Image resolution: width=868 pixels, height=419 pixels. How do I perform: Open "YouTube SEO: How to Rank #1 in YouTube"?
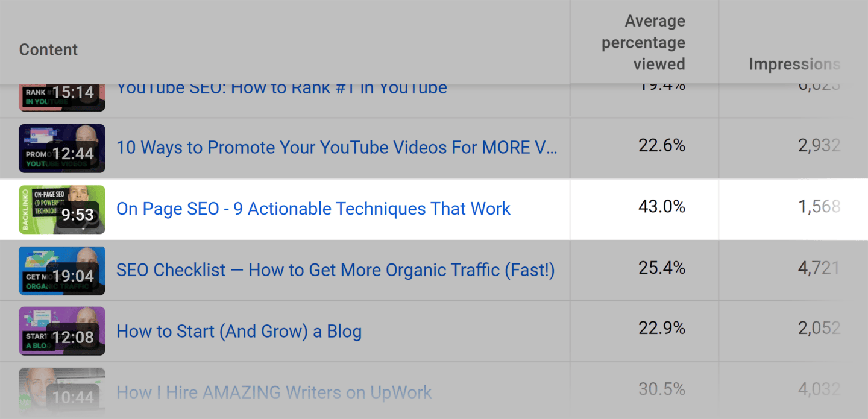click(281, 88)
